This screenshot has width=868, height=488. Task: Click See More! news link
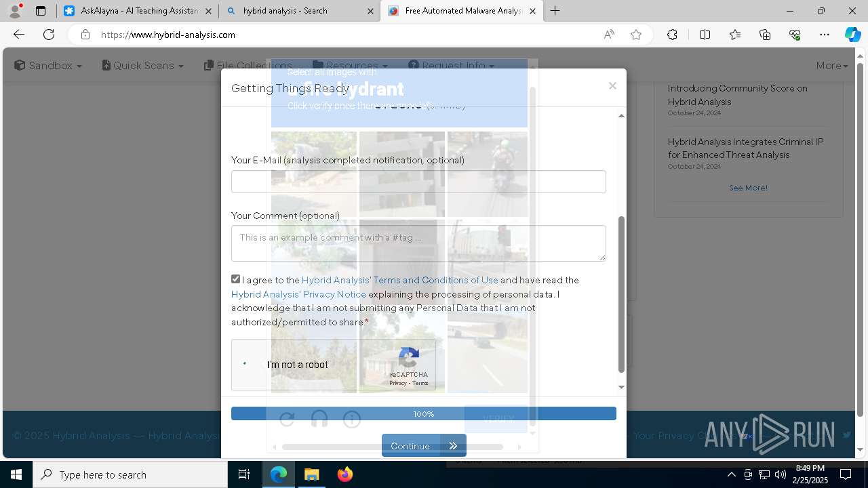click(x=748, y=188)
